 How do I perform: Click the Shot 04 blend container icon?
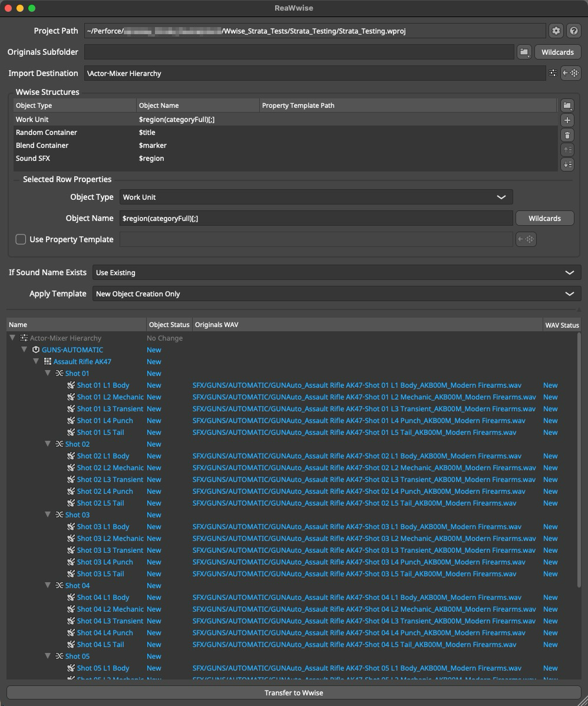click(60, 585)
